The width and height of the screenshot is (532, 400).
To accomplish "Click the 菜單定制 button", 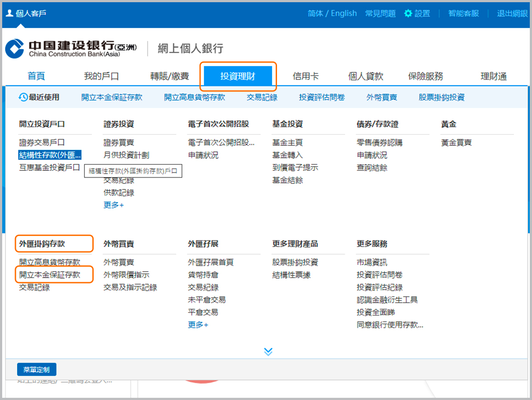I will 36,370.
